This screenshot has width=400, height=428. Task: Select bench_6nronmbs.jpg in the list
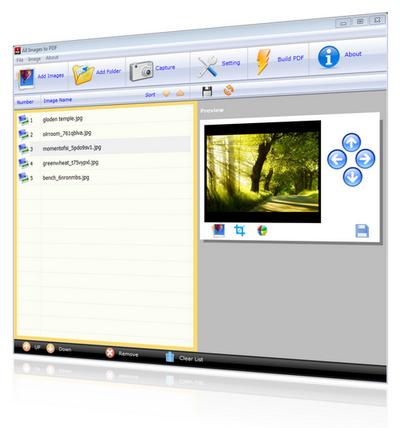[x=66, y=177]
